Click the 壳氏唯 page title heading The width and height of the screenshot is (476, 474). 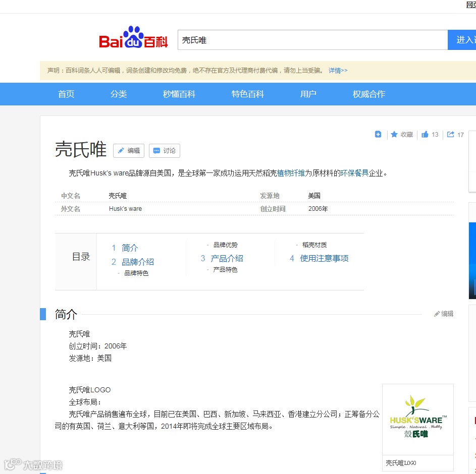(81, 149)
